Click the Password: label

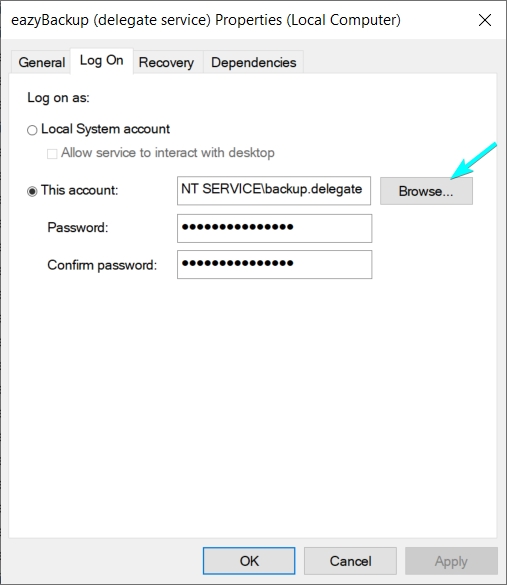[78, 227]
